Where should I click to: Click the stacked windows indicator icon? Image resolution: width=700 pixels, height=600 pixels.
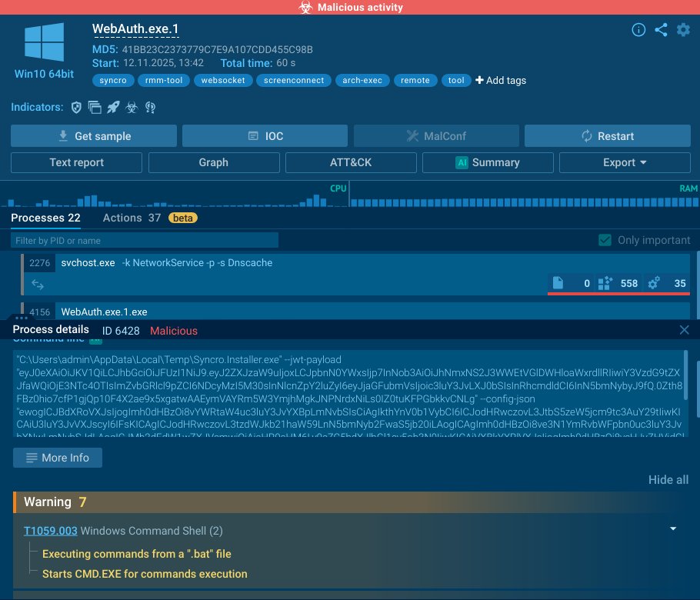click(95, 107)
